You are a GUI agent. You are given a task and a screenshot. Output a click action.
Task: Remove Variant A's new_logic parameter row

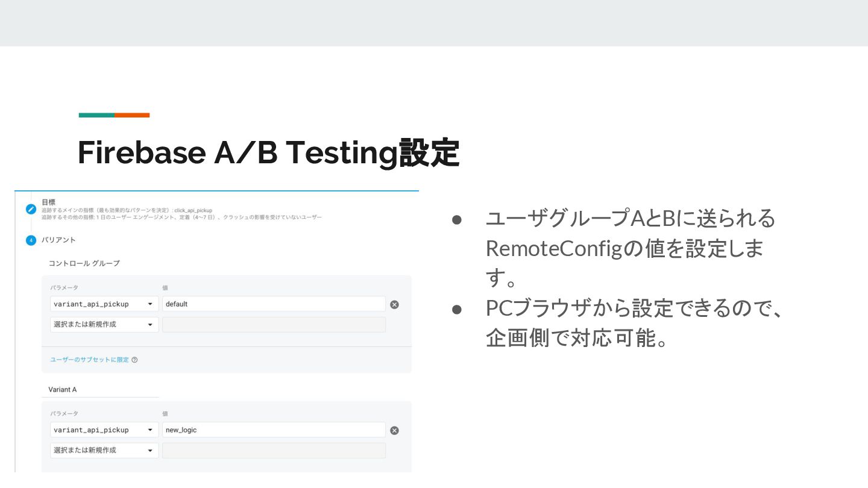(394, 430)
